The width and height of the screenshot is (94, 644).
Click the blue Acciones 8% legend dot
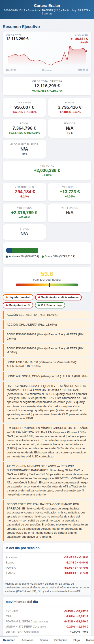[7, 256]
